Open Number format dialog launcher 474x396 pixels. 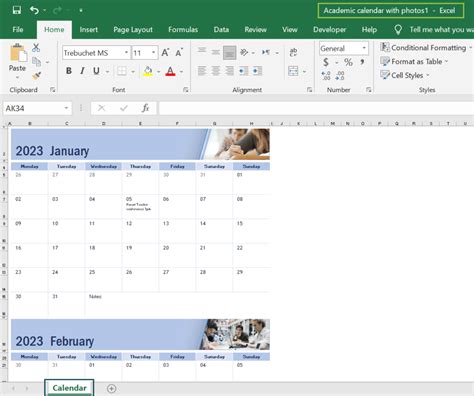point(369,90)
